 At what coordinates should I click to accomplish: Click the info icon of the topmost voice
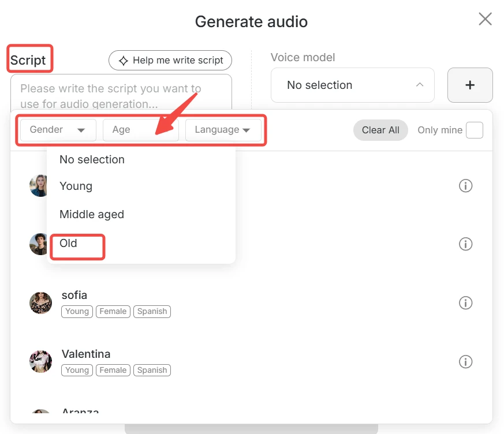pos(466,186)
